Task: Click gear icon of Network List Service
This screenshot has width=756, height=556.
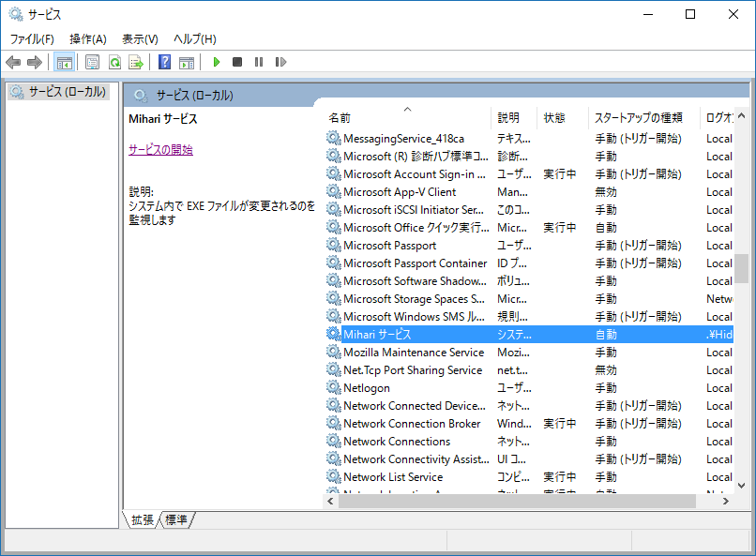Action: tap(334, 476)
